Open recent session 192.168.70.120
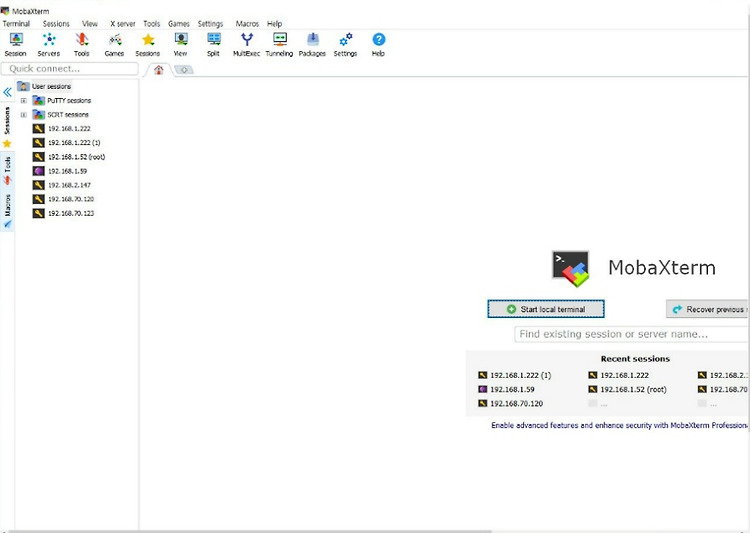This screenshot has height=533, width=750. (x=510, y=404)
